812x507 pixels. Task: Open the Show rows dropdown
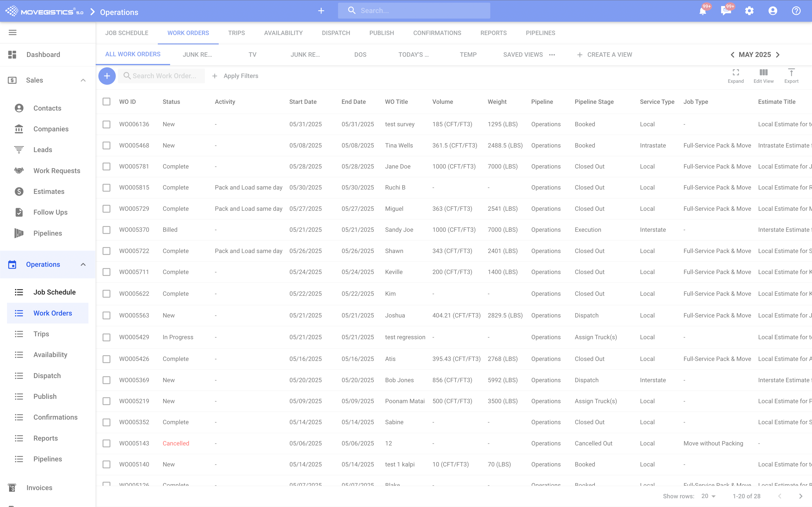point(708,496)
